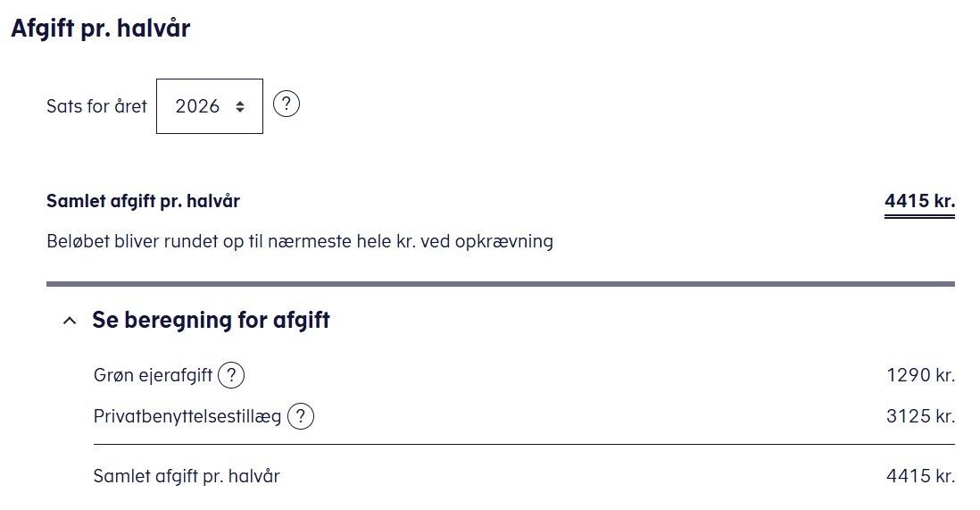Click the Grøn ejerafgift label text
The image size is (980, 510).
[x=153, y=375]
